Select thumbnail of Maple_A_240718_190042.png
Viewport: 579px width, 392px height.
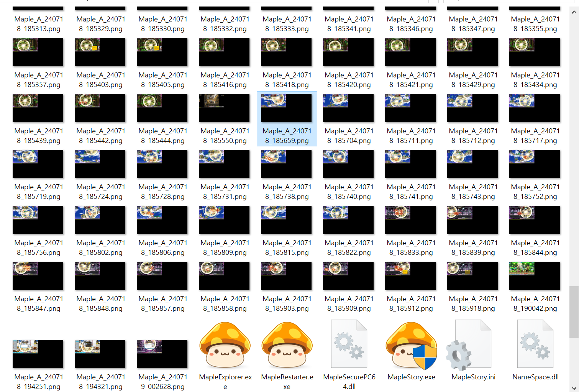(535, 276)
